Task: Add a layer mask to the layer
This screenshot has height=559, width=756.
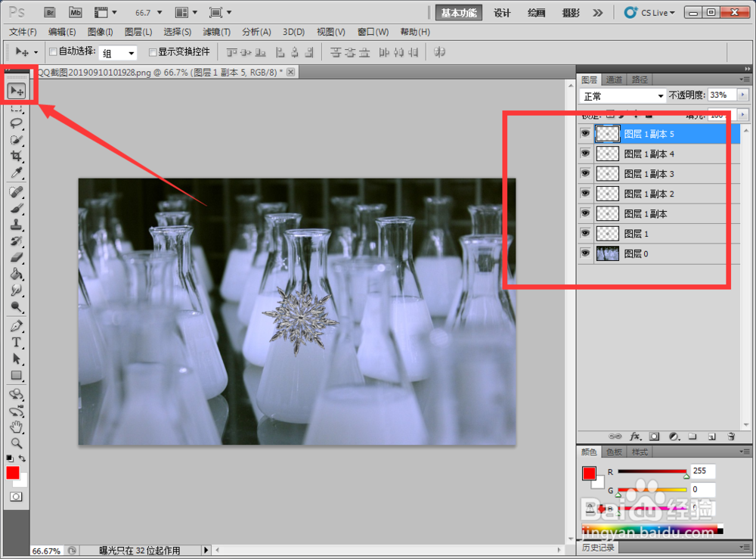Action: coord(655,436)
